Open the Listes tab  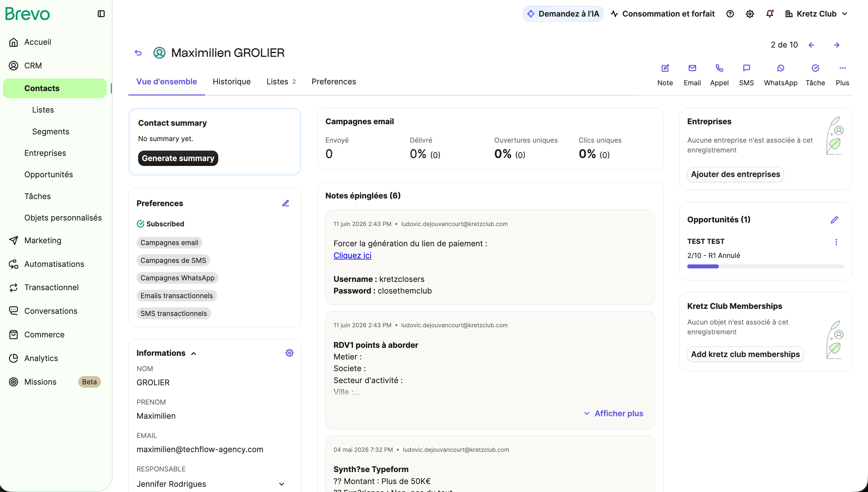pyautogui.click(x=281, y=82)
